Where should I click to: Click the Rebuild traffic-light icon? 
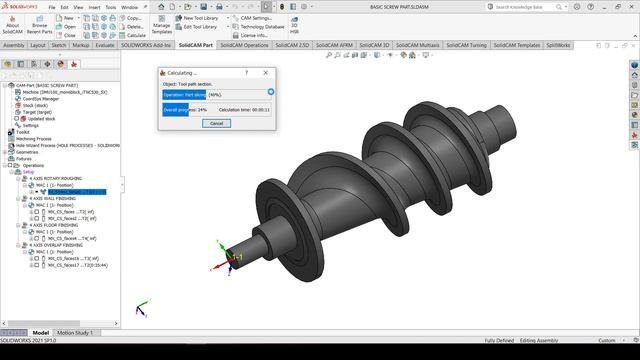282,7
